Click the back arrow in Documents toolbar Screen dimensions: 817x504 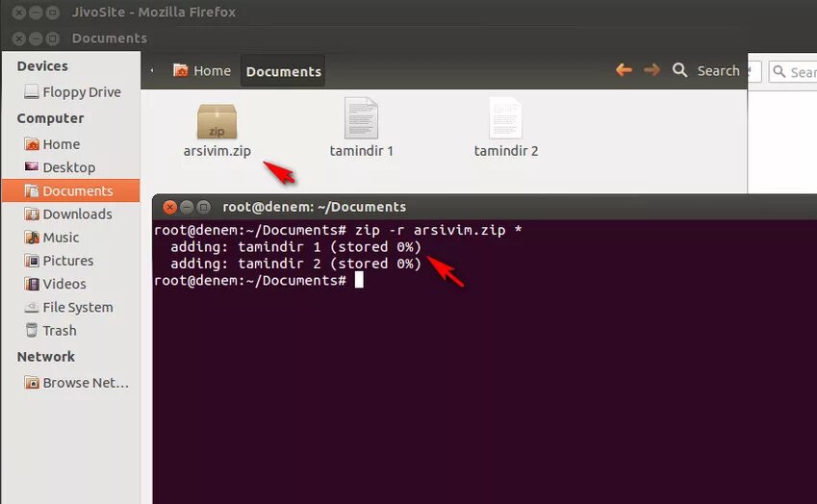[x=624, y=70]
